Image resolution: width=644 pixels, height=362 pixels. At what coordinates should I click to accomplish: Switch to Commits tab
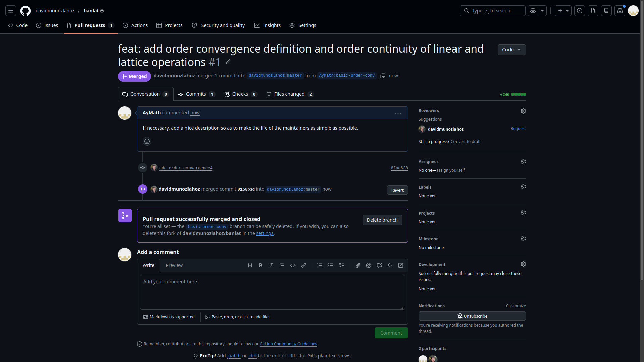point(197,94)
